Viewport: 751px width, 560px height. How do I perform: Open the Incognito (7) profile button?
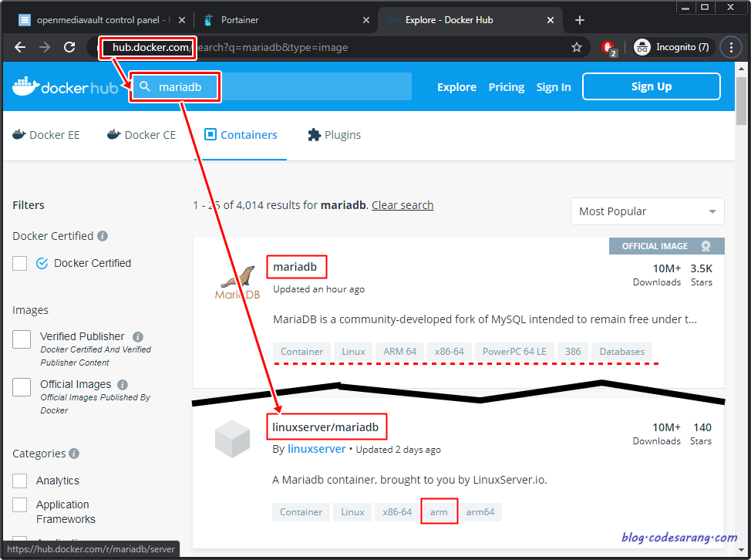[x=674, y=47]
